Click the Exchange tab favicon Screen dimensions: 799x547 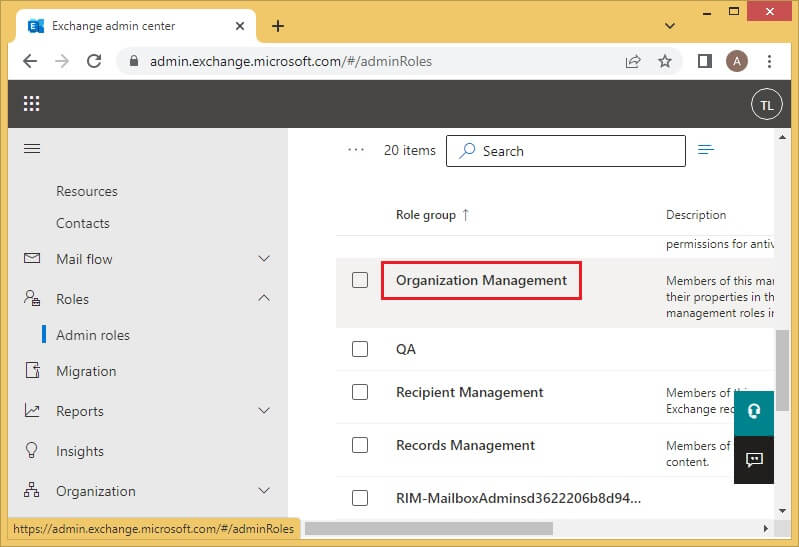point(36,26)
